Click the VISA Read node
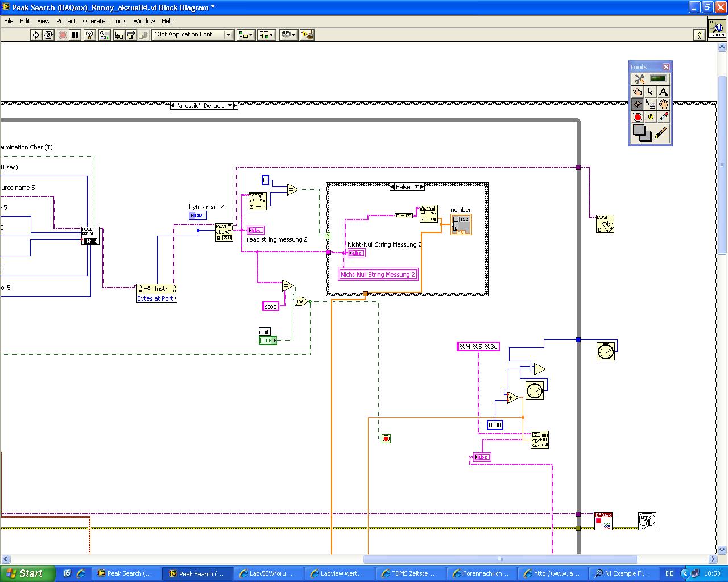This screenshot has width=728, height=582. (224, 232)
